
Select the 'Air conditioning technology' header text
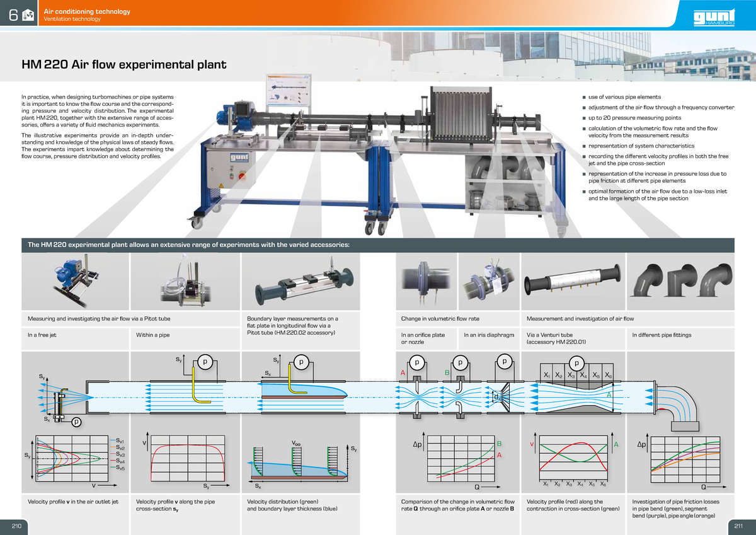point(86,11)
